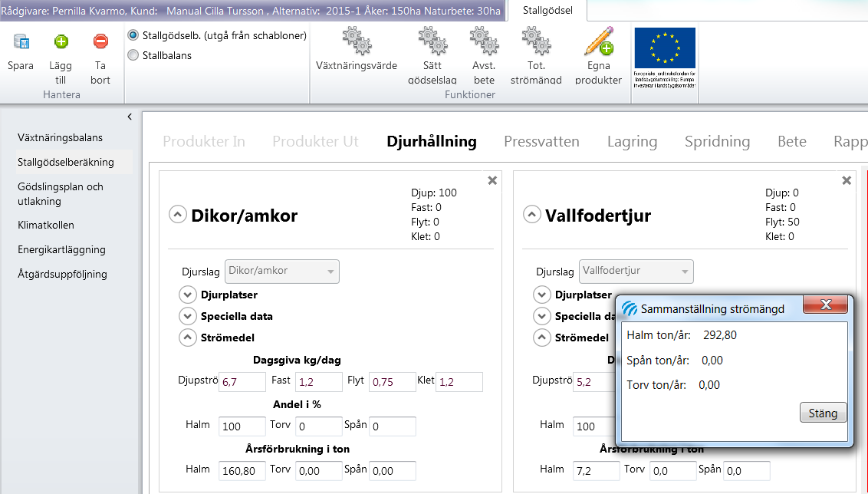Screen dimensions: 868x494
Task: Open the Dikor/amkor Djurslag dropdown
Action: point(281,272)
